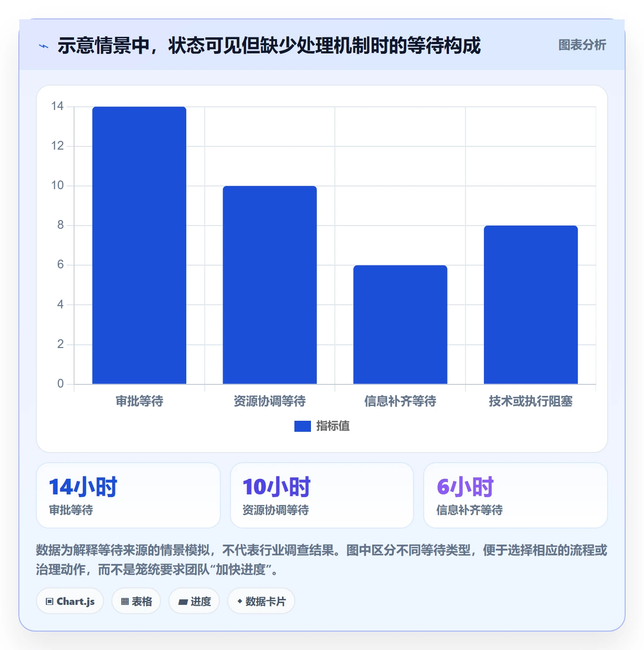Click the chart title 示意情景中 heading
The height and width of the screenshot is (650, 644).
pos(269,46)
